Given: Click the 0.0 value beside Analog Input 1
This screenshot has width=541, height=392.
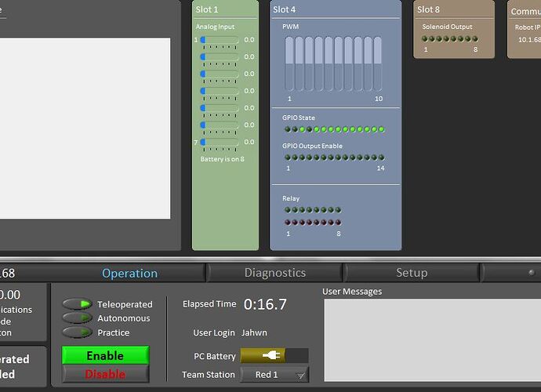Looking at the screenshot, I should coord(249,40).
